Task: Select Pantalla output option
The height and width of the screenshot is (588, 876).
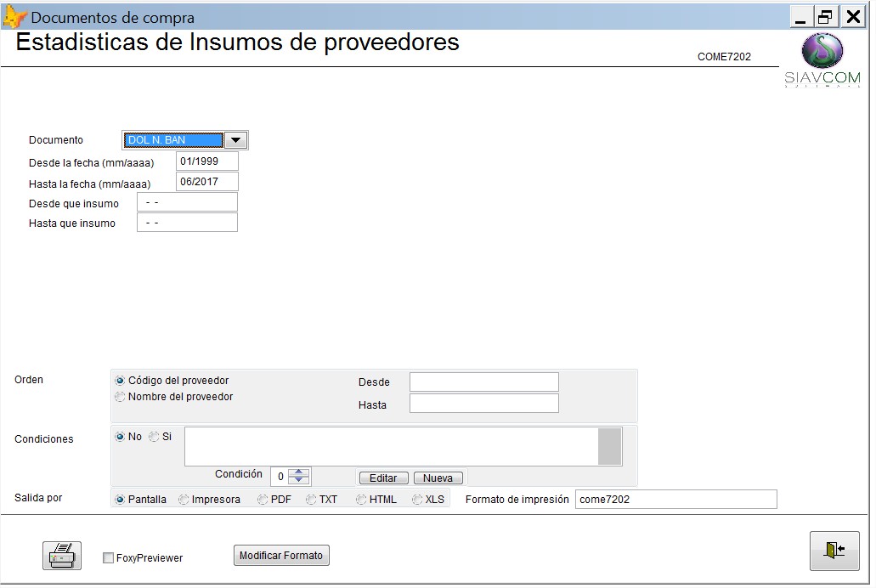Action: 120,500
